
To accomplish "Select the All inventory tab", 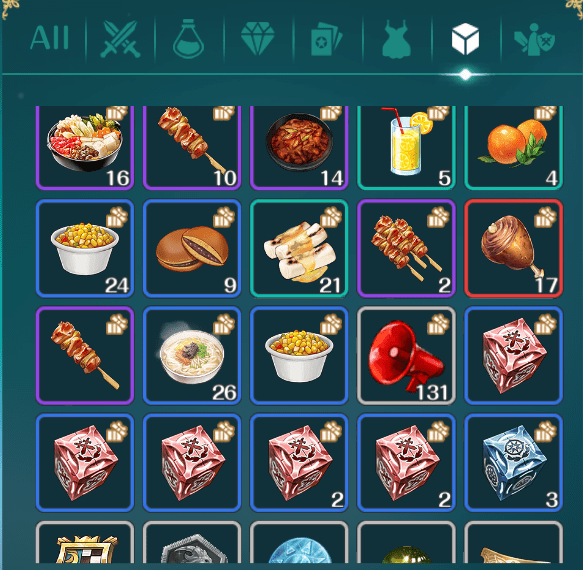I will click(x=49, y=38).
